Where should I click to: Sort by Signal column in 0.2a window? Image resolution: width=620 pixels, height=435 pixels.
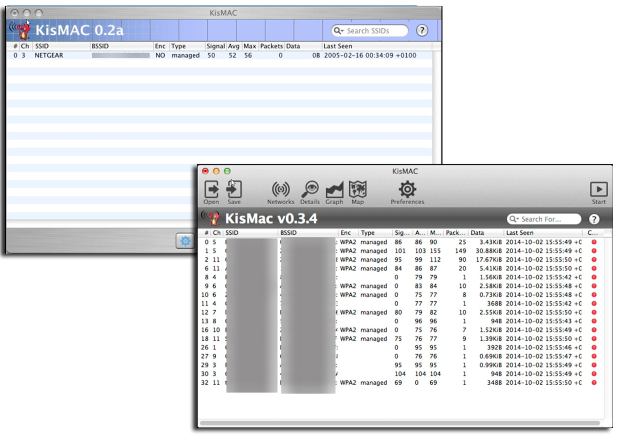(x=215, y=46)
